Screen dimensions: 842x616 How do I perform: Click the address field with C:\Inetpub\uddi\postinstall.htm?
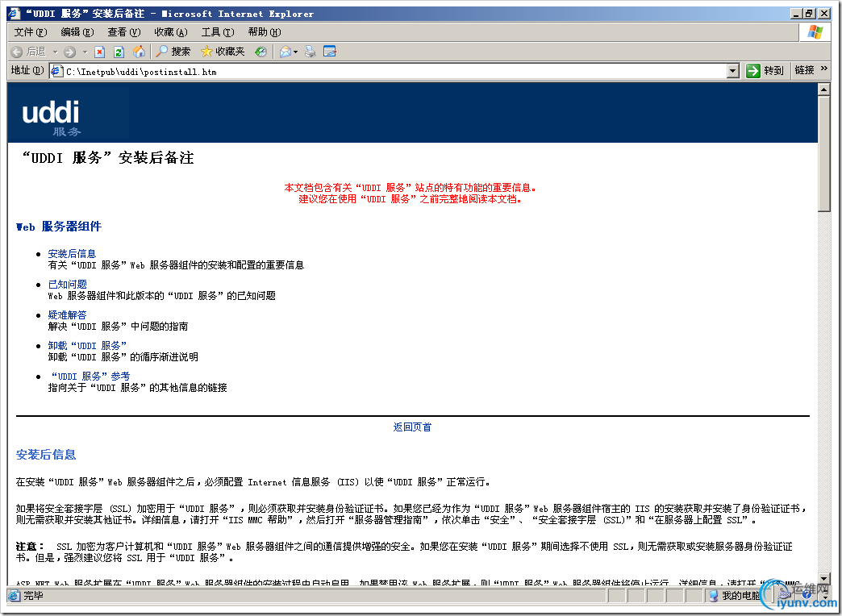tap(396, 71)
